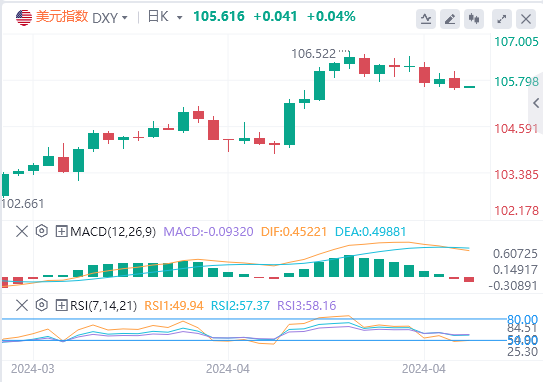Click the 102.178 price axis label

click(516, 211)
